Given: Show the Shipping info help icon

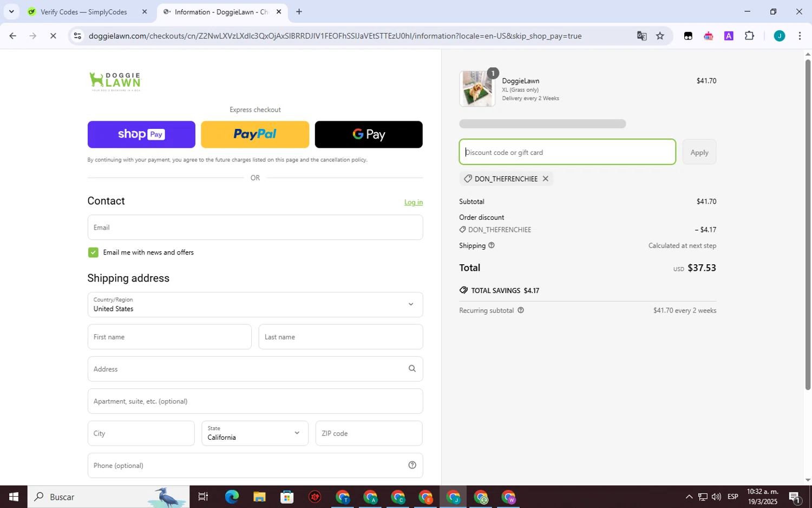Looking at the screenshot, I should coord(492,245).
